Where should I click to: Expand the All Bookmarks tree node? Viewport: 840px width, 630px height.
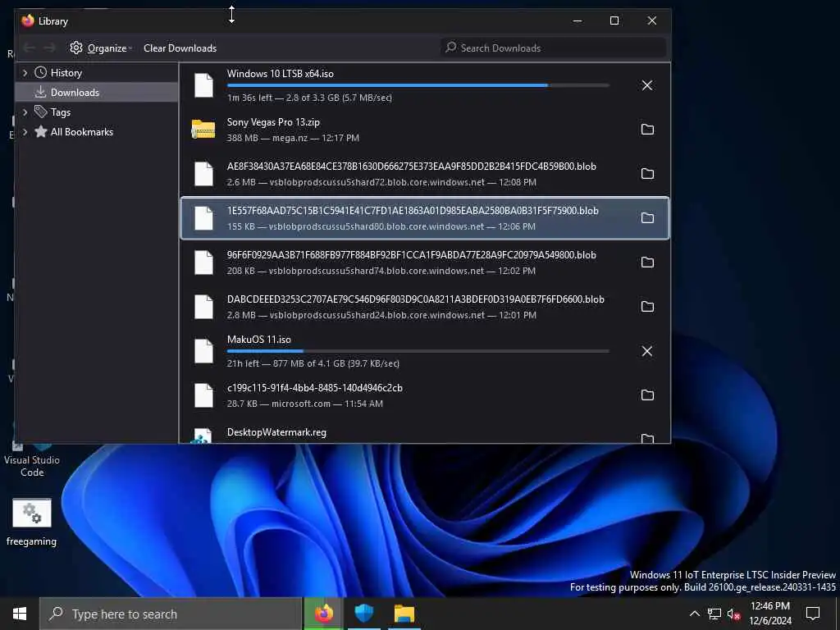click(x=25, y=132)
